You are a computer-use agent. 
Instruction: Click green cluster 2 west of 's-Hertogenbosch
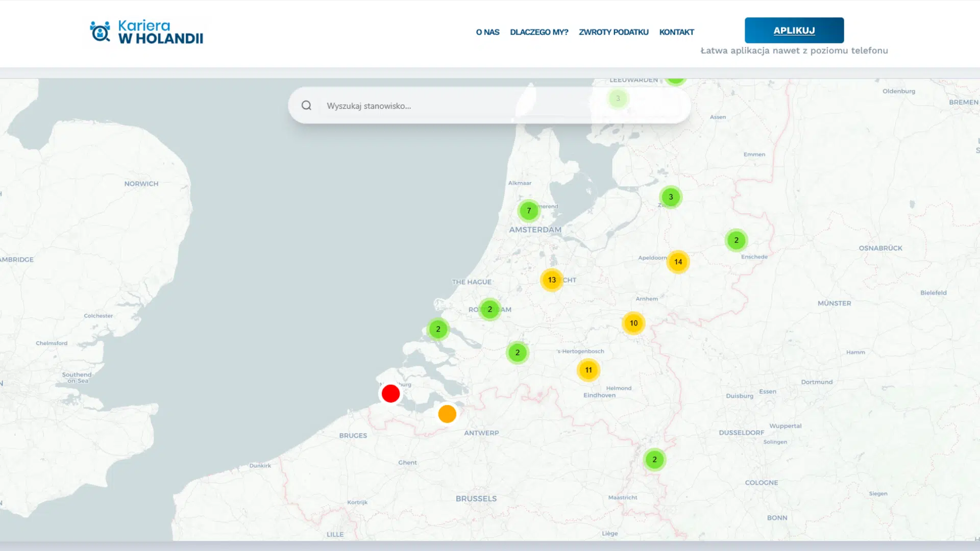[x=518, y=353]
